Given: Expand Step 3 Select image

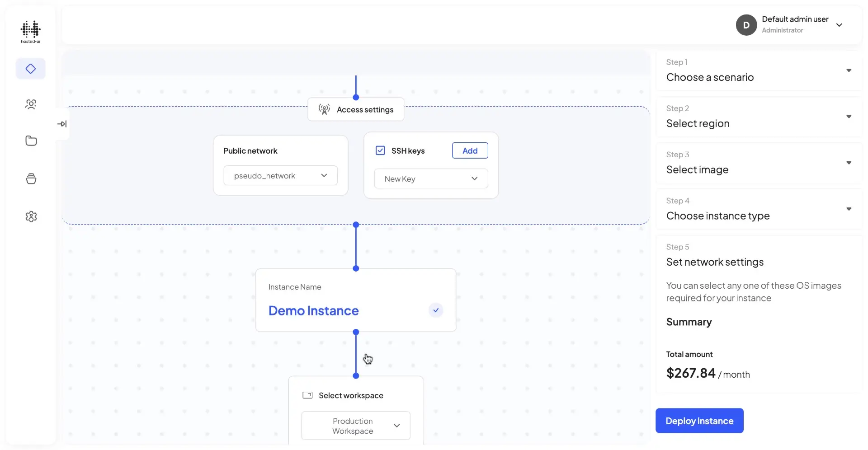Looking at the screenshot, I should coord(849,162).
